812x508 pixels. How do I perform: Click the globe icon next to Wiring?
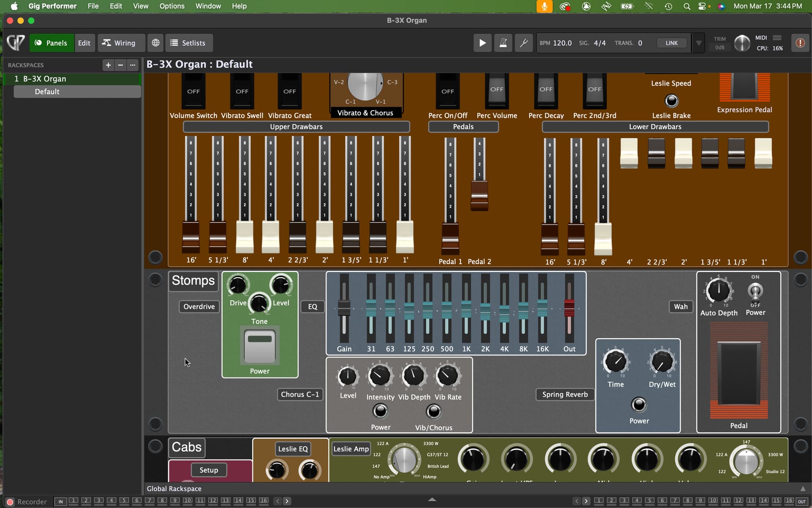point(156,43)
